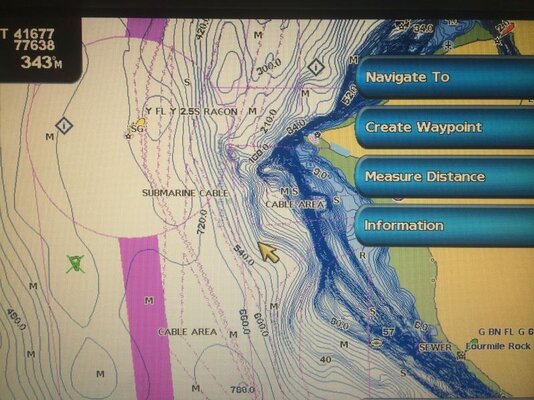
Task: Click the Y FL Y 2.5S RACON label
Action: pos(191,111)
